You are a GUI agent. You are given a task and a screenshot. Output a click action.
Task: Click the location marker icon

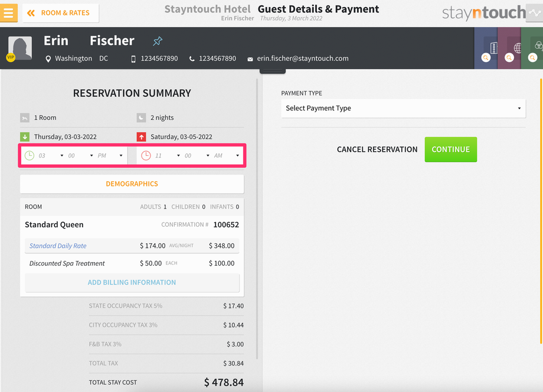[48, 59]
